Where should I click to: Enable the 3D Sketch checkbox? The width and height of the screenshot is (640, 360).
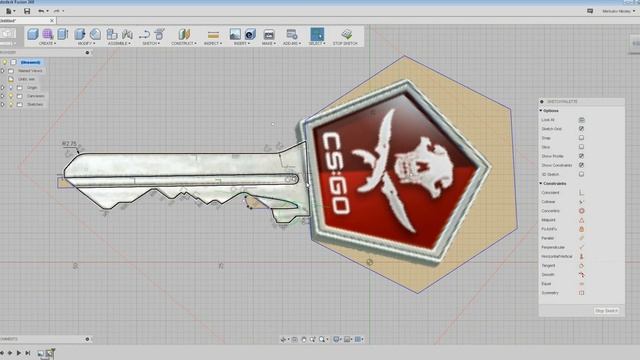pyautogui.click(x=582, y=174)
